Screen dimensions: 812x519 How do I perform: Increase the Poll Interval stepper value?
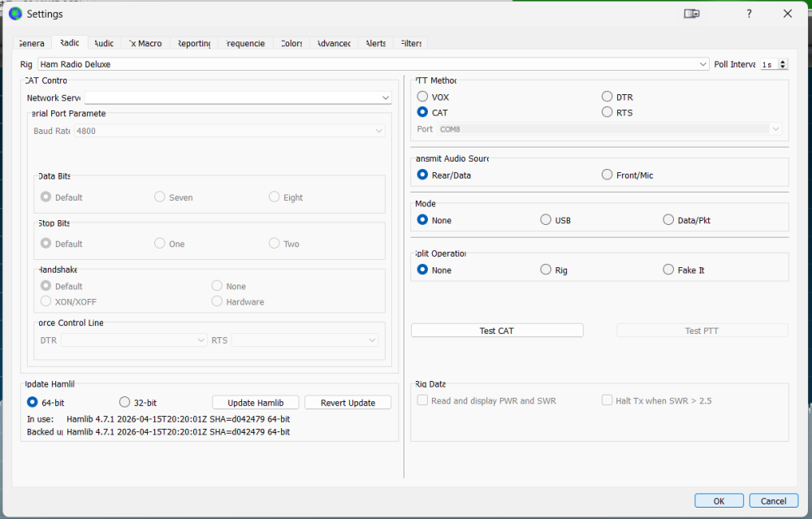[783, 62]
